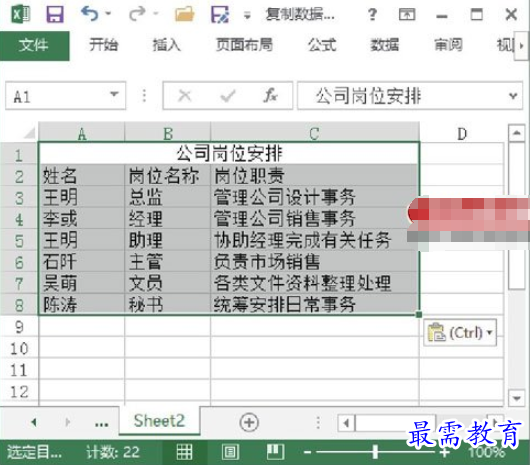Open the 数据 ribbon tab
This screenshot has width=530, height=465.
(385, 45)
